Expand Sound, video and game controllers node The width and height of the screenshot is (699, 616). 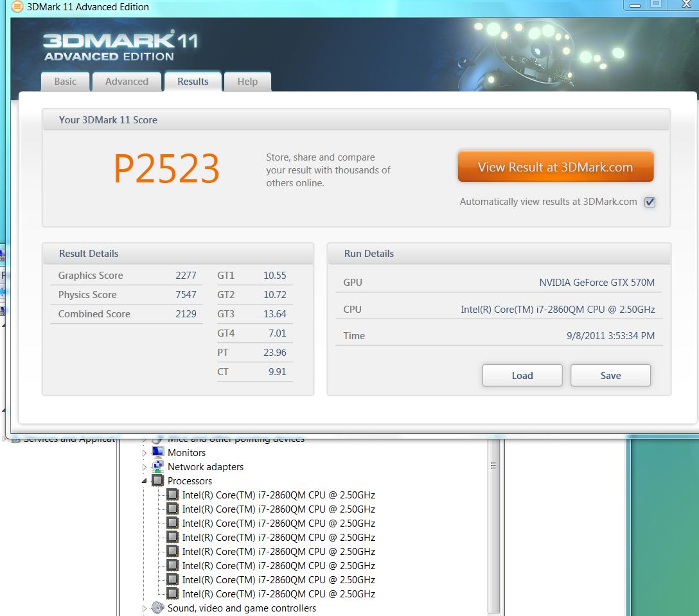(144, 608)
